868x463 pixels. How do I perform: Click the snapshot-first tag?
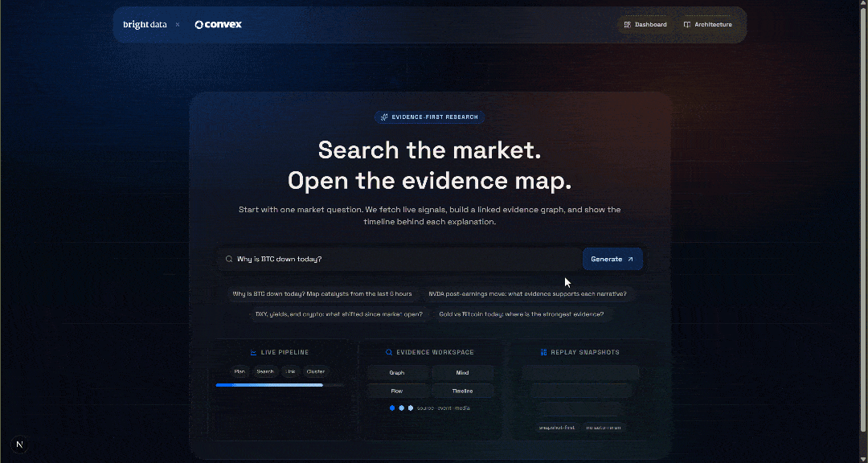coord(556,428)
